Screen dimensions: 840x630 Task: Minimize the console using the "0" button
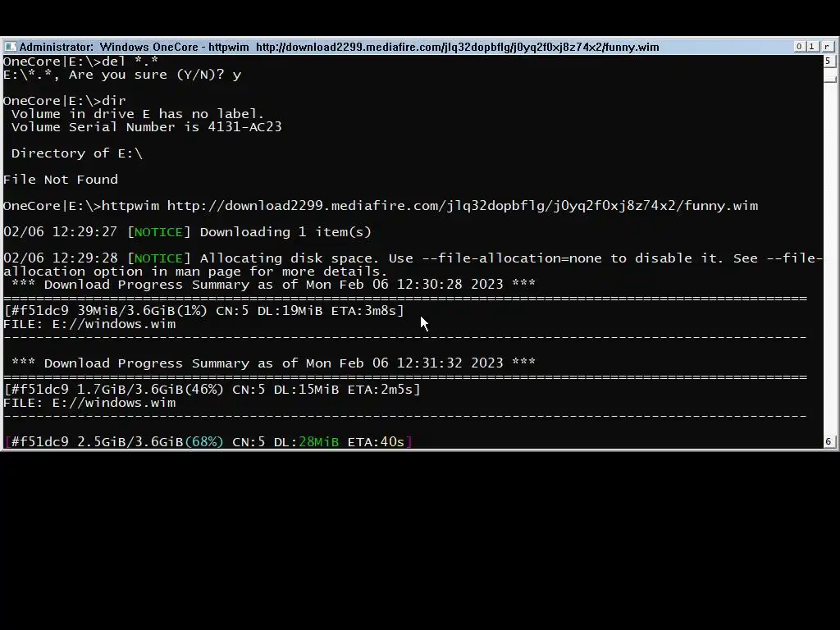(x=799, y=47)
